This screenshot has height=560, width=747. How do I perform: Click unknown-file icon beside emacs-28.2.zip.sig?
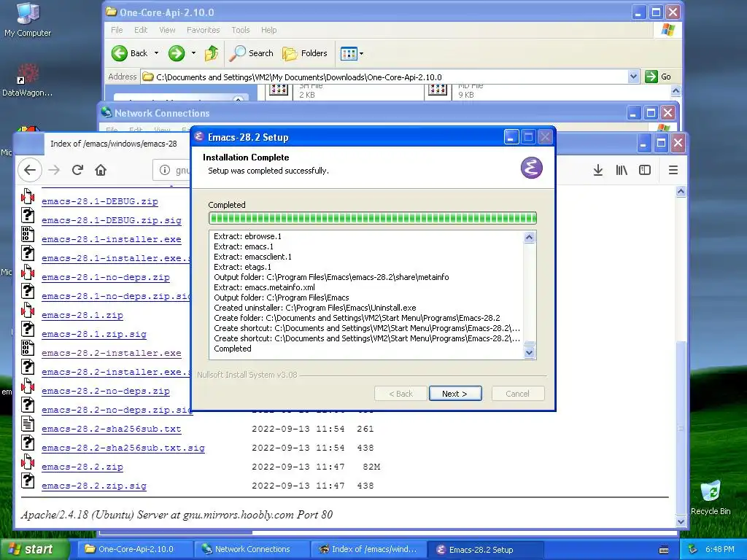(28, 481)
